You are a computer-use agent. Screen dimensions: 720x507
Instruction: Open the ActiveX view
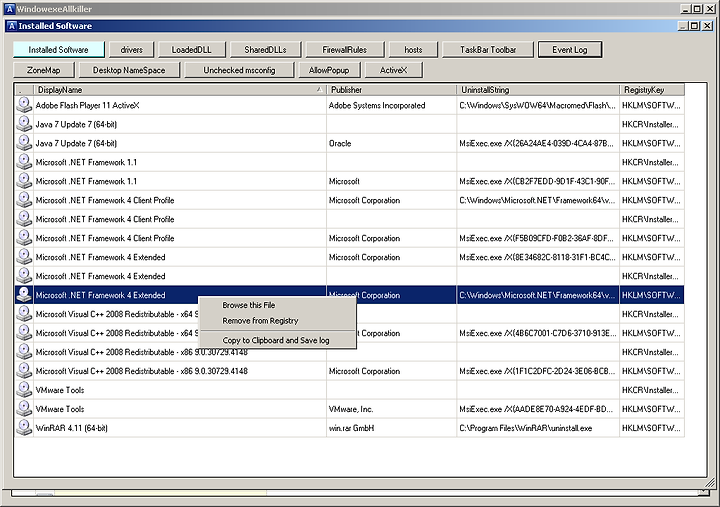coord(394,70)
